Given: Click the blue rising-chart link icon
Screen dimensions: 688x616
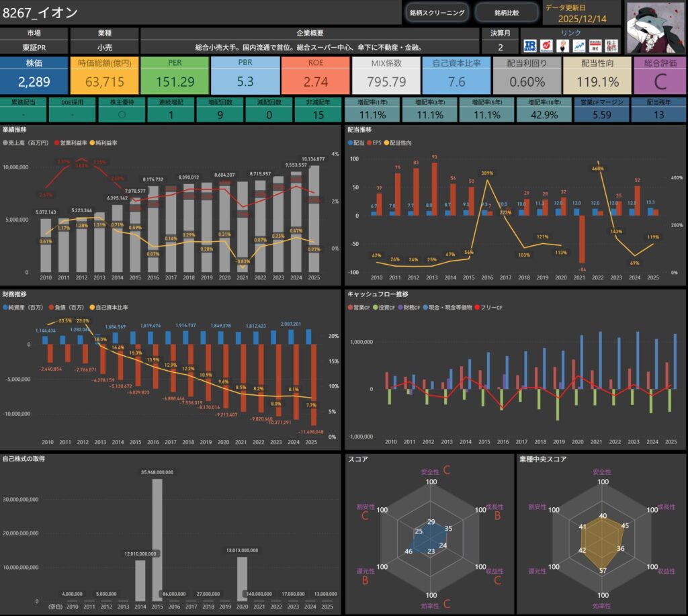Looking at the screenshot, I should tap(578, 46).
